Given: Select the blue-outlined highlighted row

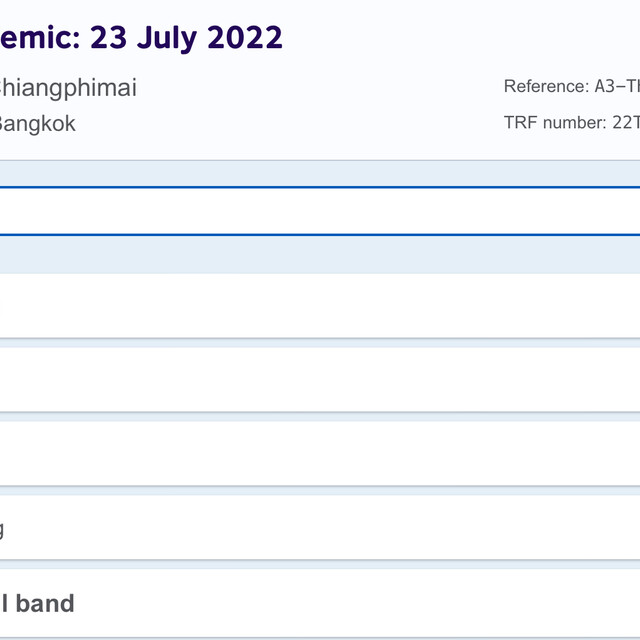Looking at the screenshot, I should coord(320,211).
